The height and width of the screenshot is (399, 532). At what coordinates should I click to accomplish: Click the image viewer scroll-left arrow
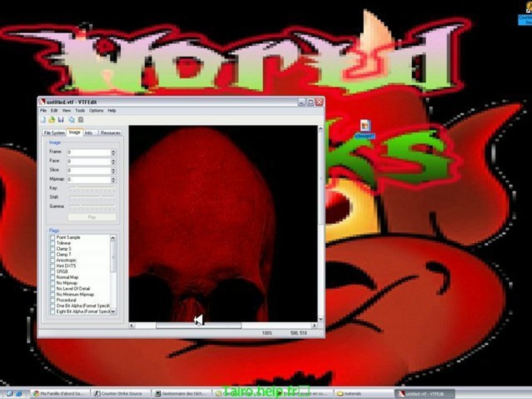point(132,325)
